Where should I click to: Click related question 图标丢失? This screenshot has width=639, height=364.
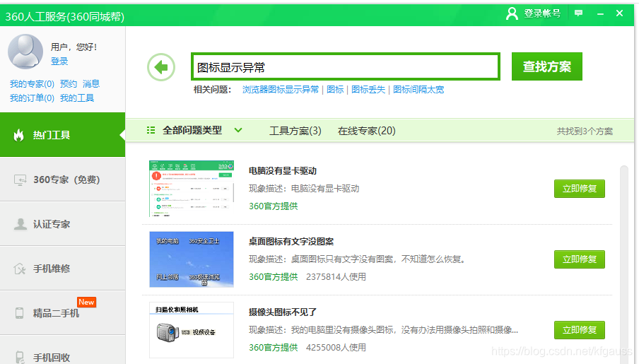click(x=368, y=90)
